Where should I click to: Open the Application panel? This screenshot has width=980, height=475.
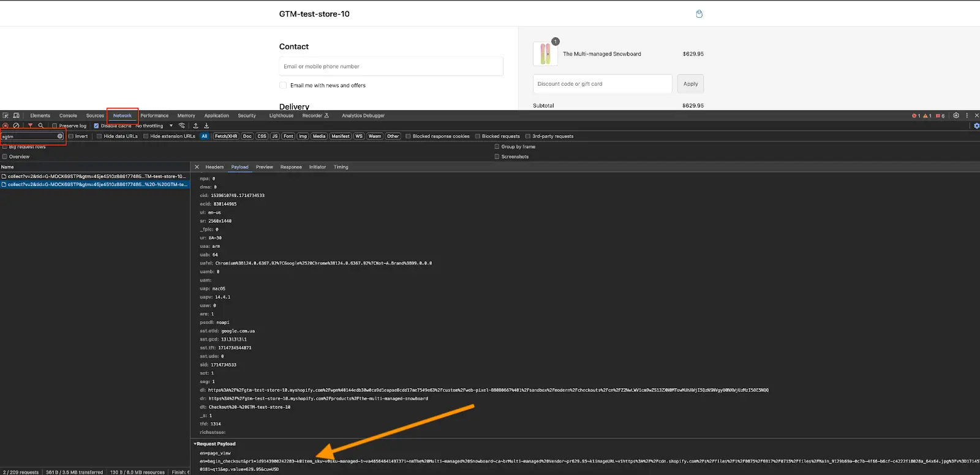click(x=217, y=116)
